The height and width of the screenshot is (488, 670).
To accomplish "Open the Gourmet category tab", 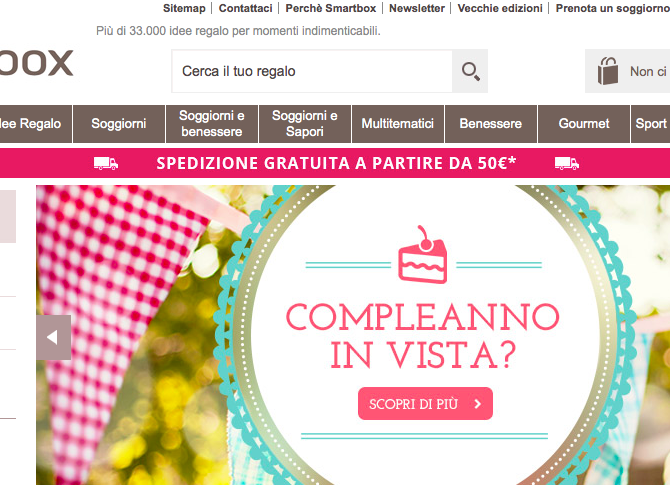I will click(584, 124).
